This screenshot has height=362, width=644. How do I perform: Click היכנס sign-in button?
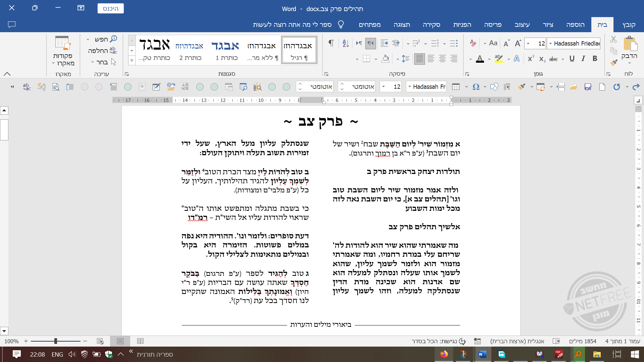(x=111, y=8)
